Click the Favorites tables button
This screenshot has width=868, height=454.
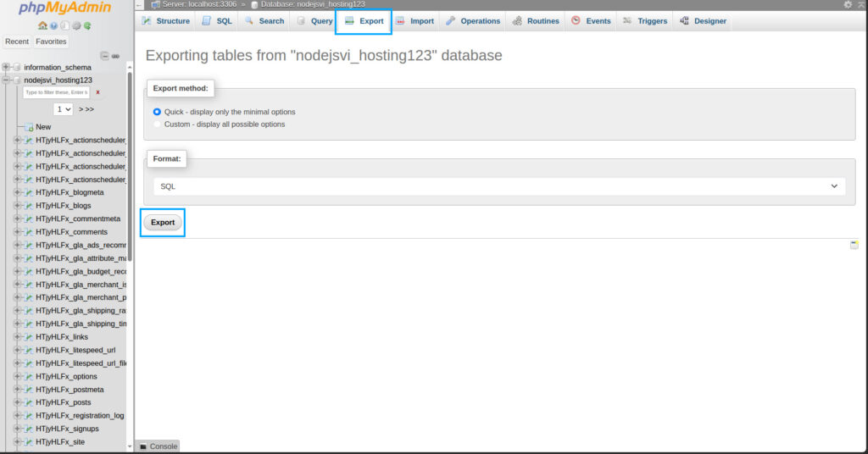pyautogui.click(x=51, y=42)
